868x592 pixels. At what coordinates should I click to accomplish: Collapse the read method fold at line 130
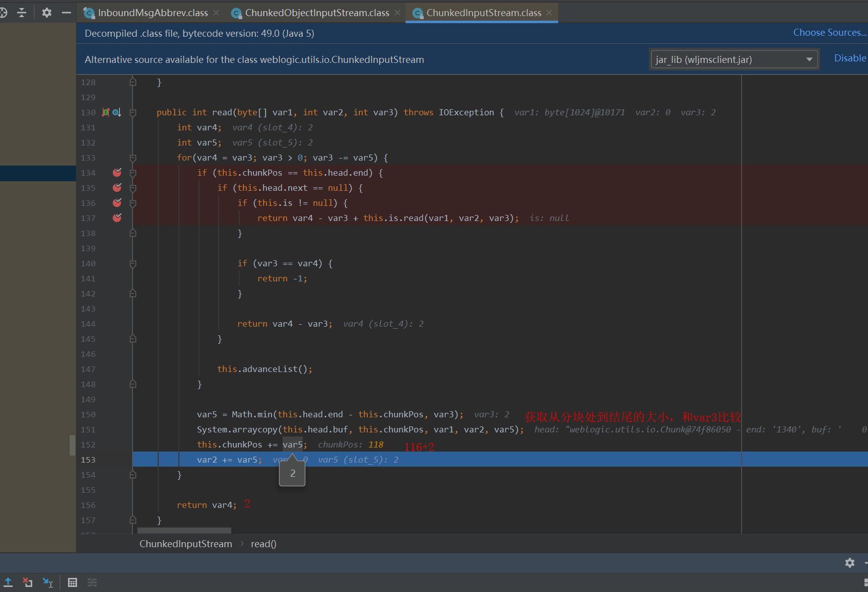[x=133, y=113]
